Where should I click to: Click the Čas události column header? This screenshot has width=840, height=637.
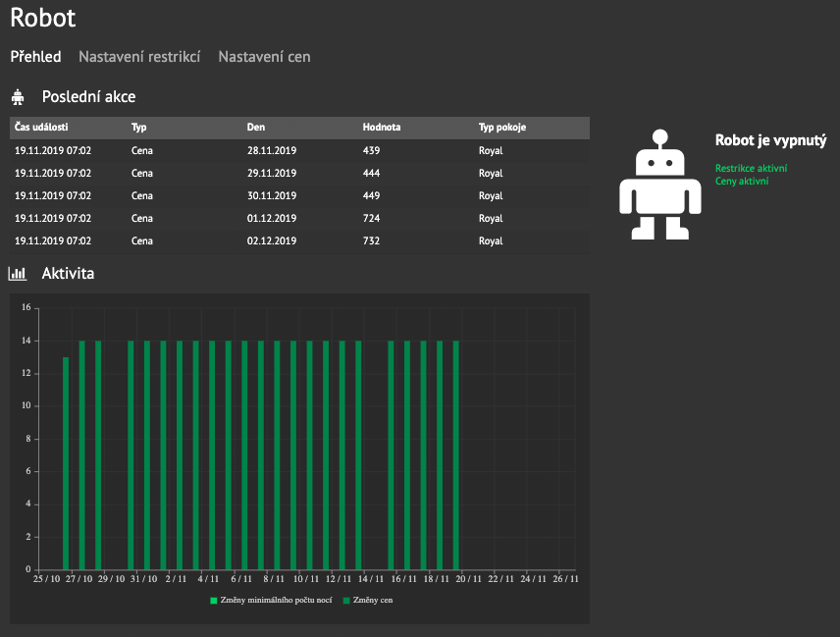point(41,127)
